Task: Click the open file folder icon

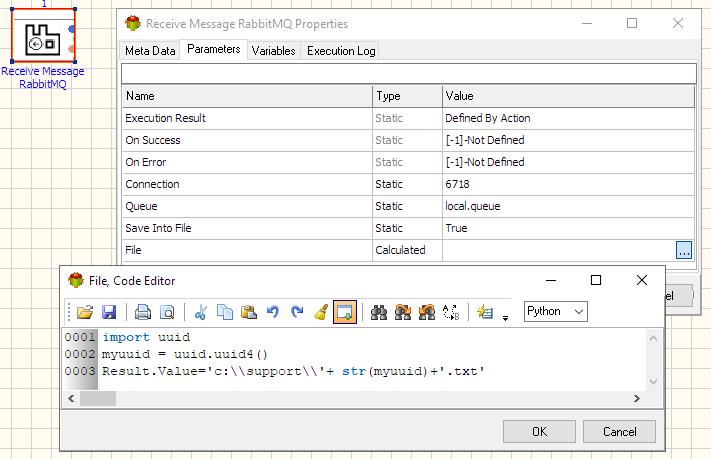Action: click(85, 312)
